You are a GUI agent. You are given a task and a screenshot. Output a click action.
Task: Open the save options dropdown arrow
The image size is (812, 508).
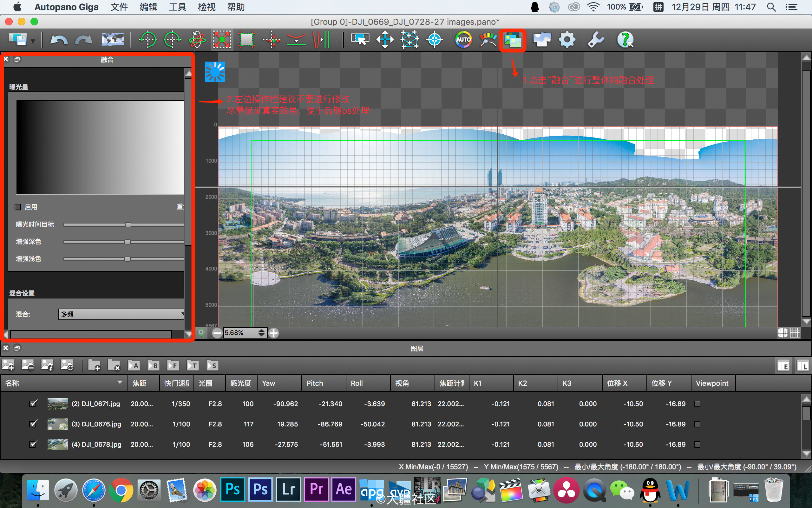pyautogui.click(x=33, y=41)
